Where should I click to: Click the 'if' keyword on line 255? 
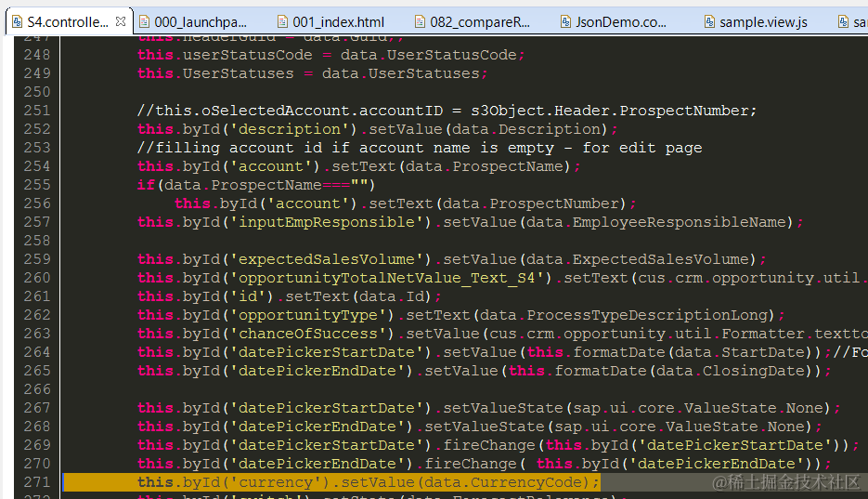[x=146, y=185]
